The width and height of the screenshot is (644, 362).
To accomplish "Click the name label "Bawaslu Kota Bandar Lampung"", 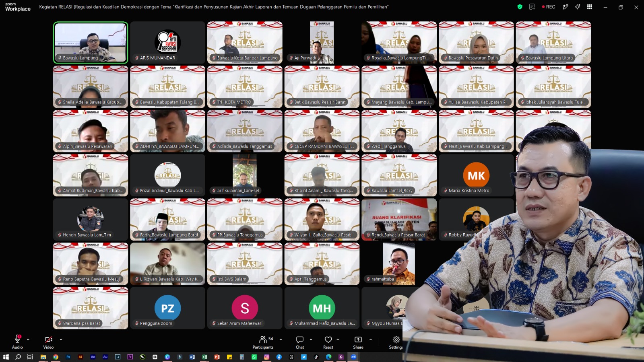I will tap(247, 58).
